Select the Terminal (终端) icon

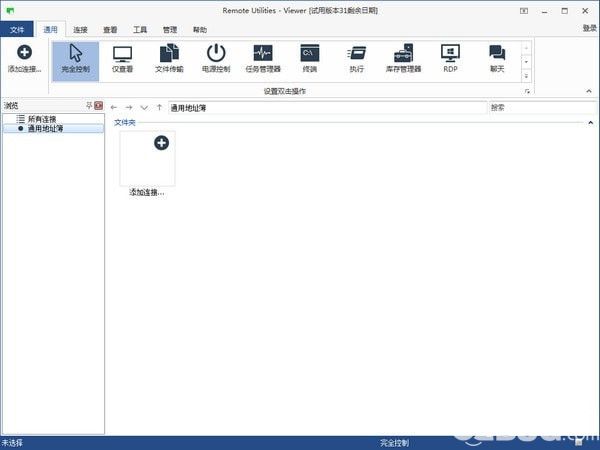(x=310, y=59)
